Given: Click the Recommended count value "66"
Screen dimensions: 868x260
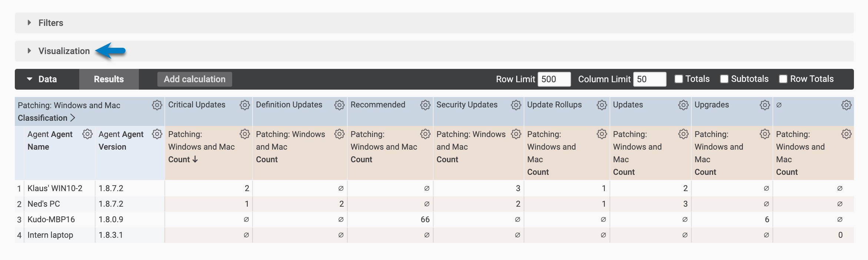Looking at the screenshot, I should [x=425, y=219].
